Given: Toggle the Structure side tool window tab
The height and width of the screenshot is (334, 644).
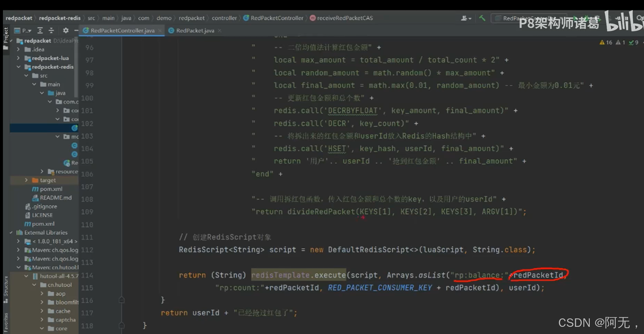Looking at the screenshot, I should (x=6, y=289).
